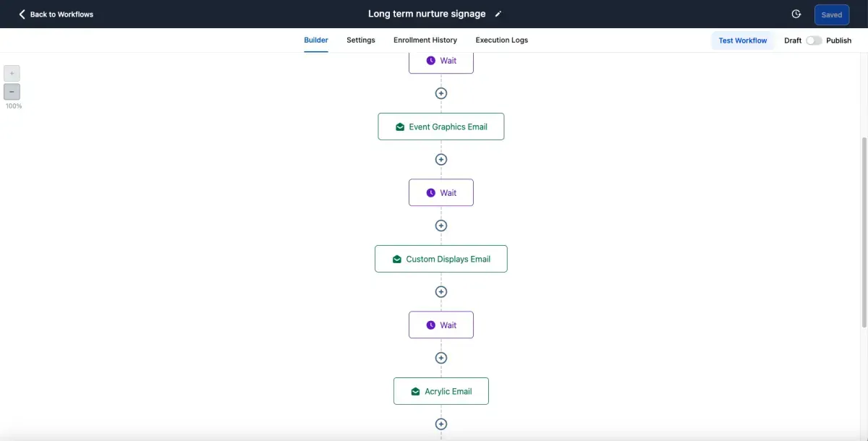Add step above Acrylic Email
This screenshot has height=441, width=868.
(x=441, y=358)
